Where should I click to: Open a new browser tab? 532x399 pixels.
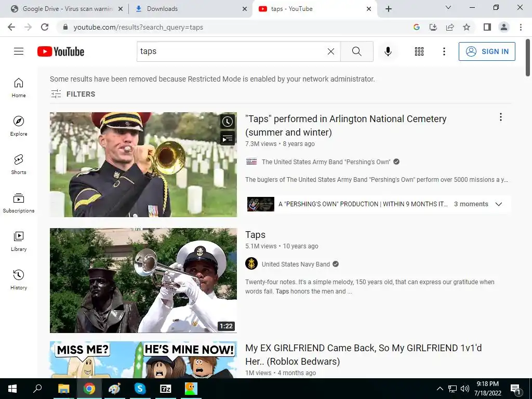point(389,9)
